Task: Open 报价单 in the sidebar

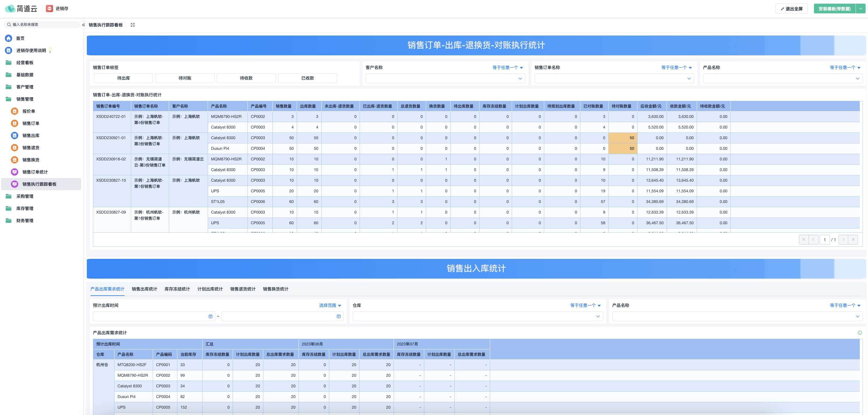Action: 29,111
